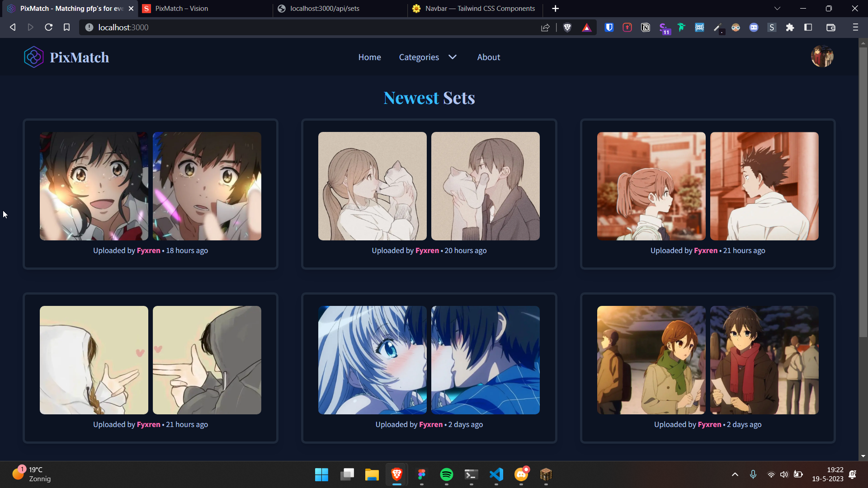Screen dimensions: 868x488
Task: Click the share page icon
Action: pos(545,28)
